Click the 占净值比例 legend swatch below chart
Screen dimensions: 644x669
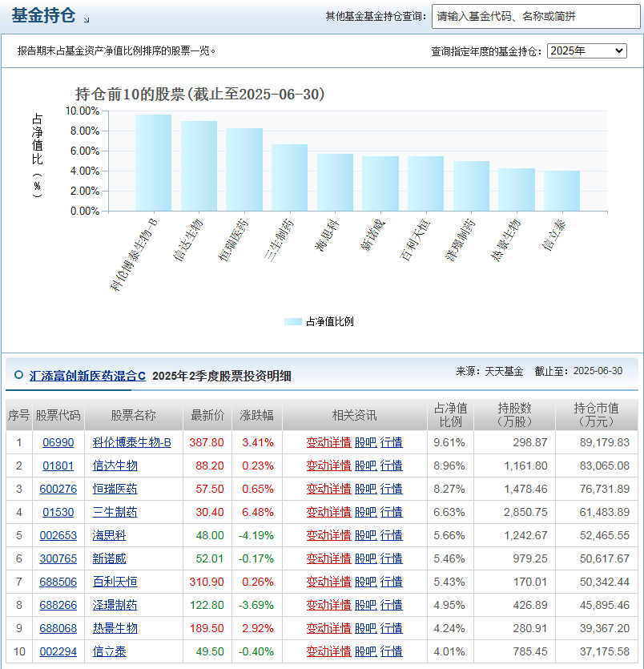pos(293,322)
